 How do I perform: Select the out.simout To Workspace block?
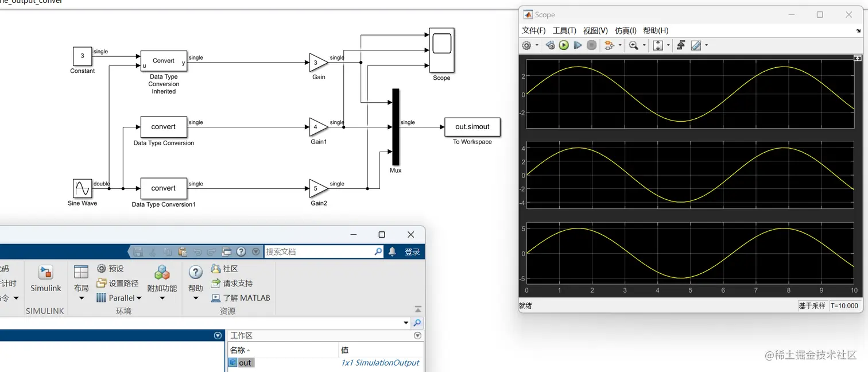tap(472, 127)
